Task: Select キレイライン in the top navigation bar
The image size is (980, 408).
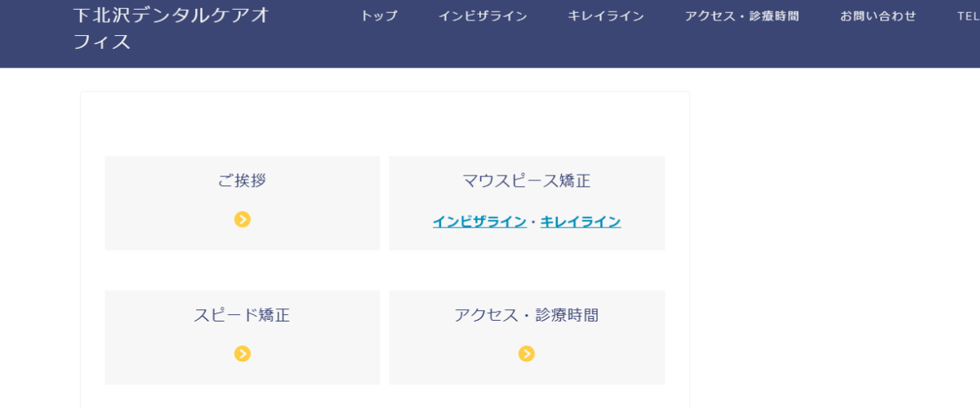Action: [606, 16]
